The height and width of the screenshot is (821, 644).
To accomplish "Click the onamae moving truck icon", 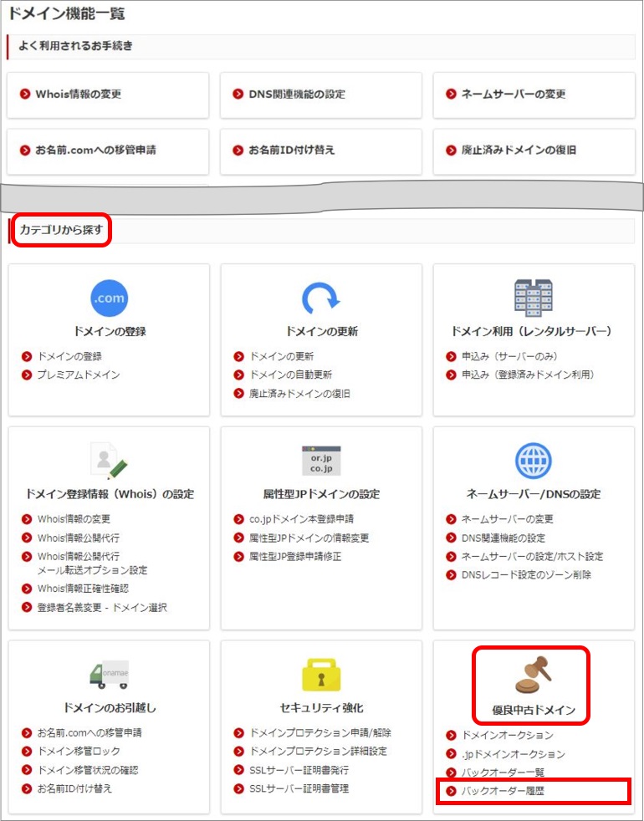I will [x=109, y=674].
